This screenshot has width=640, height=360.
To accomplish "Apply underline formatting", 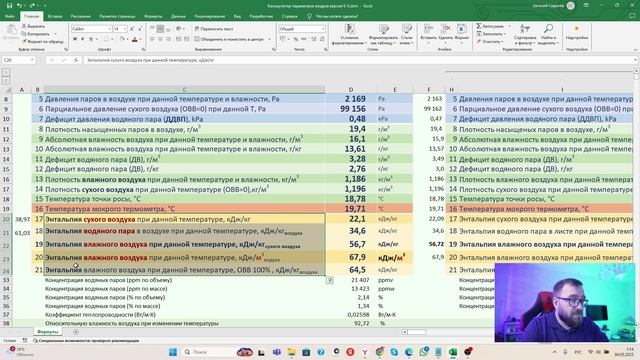I will 91,39.
